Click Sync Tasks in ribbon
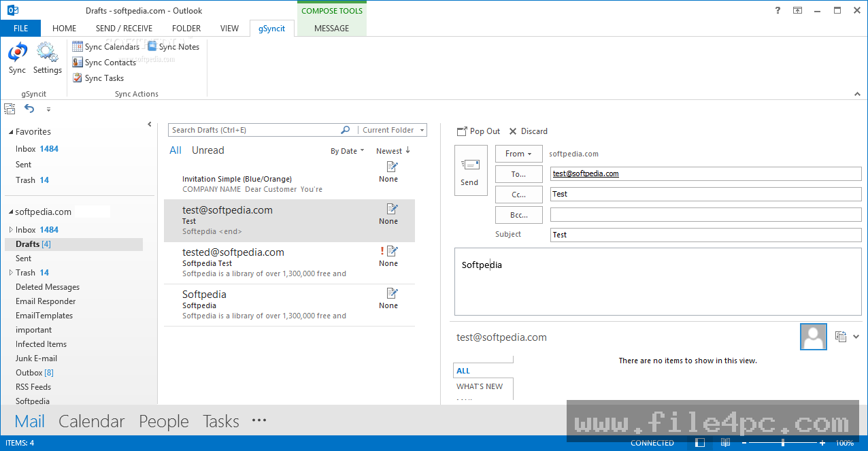Screen dimensions: 868x451 98,78
